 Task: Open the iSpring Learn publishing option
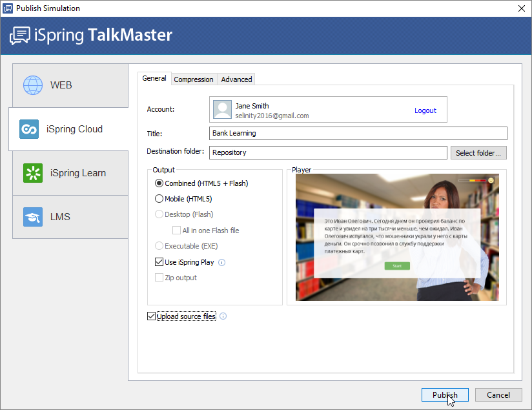tap(32, 173)
